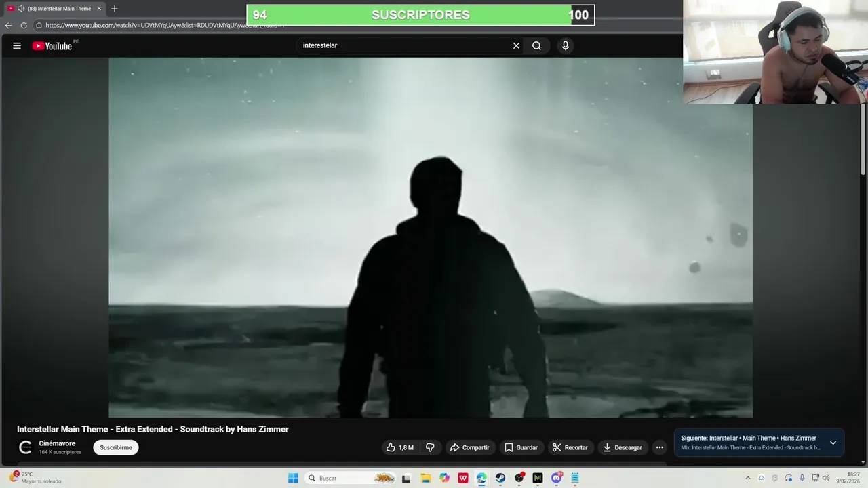This screenshot has height=488, width=868.
Task: Open OBS Studio from taskbar
Action: click(x=519, y=478)
